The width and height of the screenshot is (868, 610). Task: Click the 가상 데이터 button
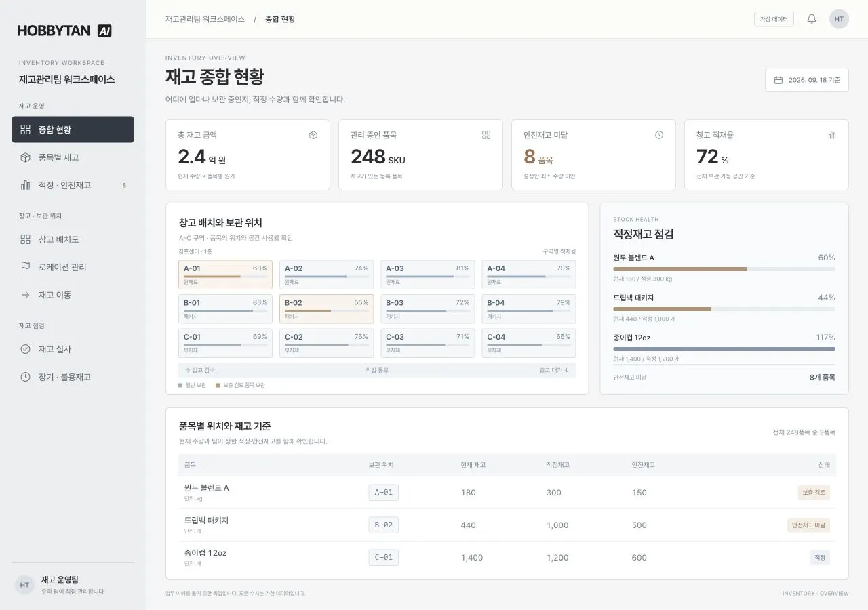click(x=774, y=19)
